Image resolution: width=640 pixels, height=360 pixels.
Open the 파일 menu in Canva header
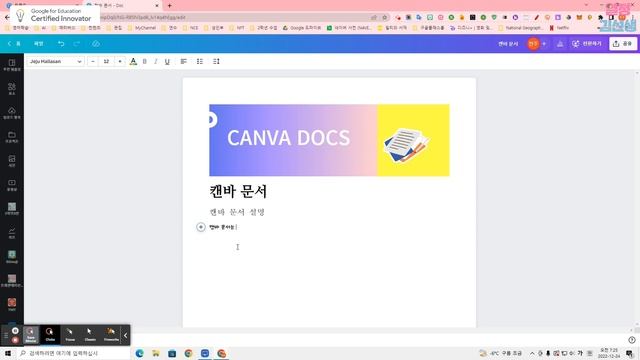tap(39, 43)
